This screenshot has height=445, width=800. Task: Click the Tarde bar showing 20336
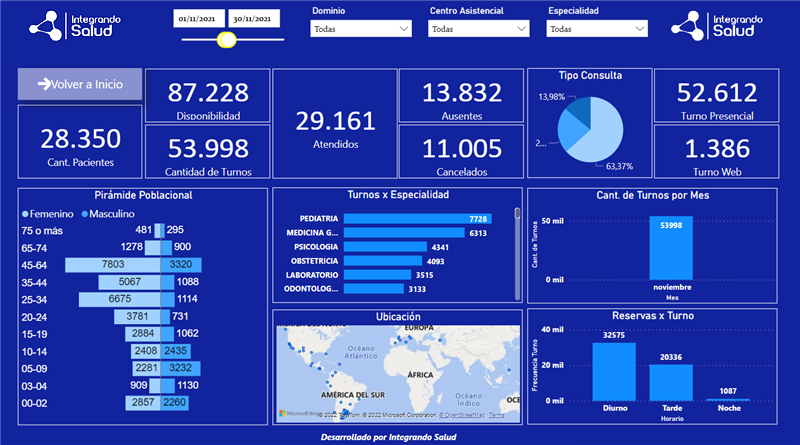671,381
